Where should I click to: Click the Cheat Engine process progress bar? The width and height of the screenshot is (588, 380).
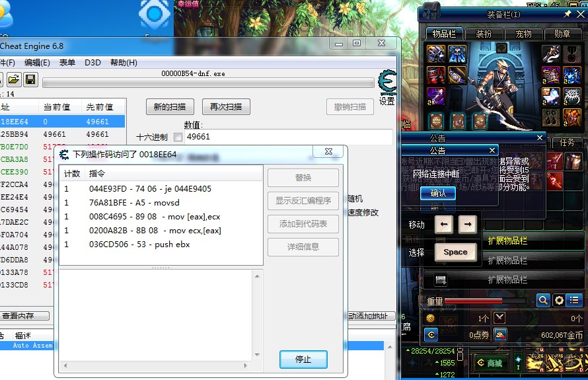tap(208, 83)
